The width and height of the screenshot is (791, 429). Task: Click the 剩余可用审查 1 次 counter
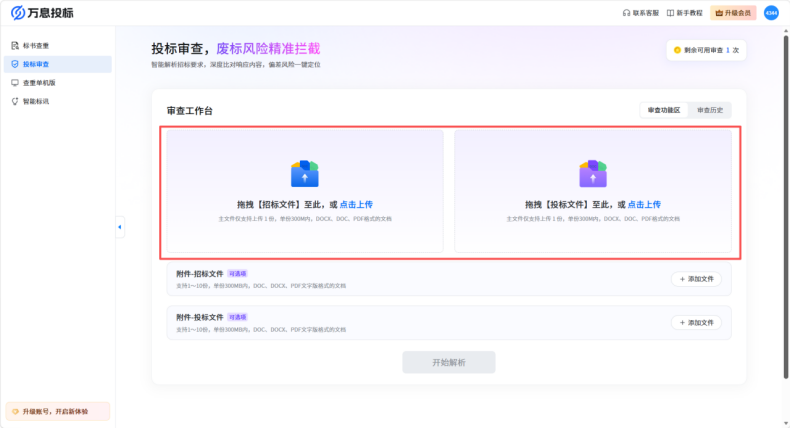(x=706, y=50)
